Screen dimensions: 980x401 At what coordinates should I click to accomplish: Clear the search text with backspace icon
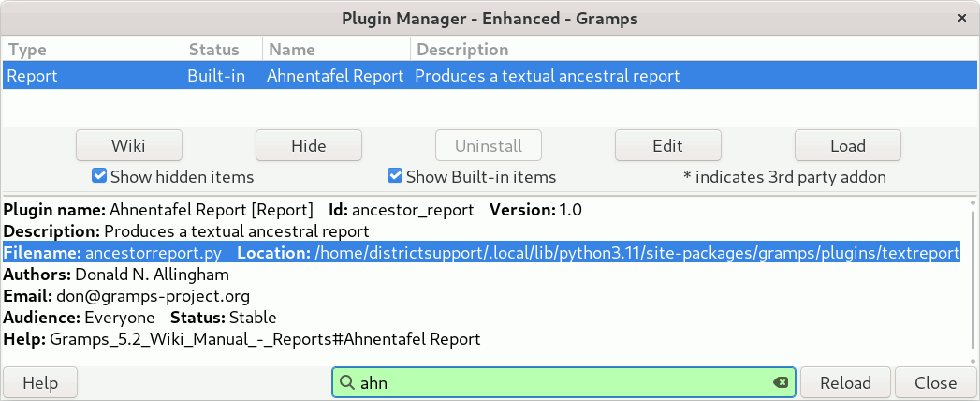tap(780, 382)
